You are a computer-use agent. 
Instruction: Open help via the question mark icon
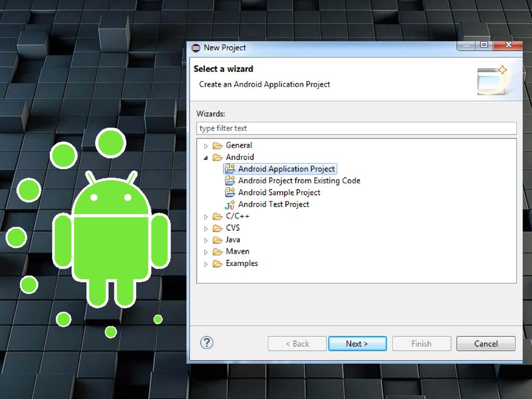(x=207, y=343)
